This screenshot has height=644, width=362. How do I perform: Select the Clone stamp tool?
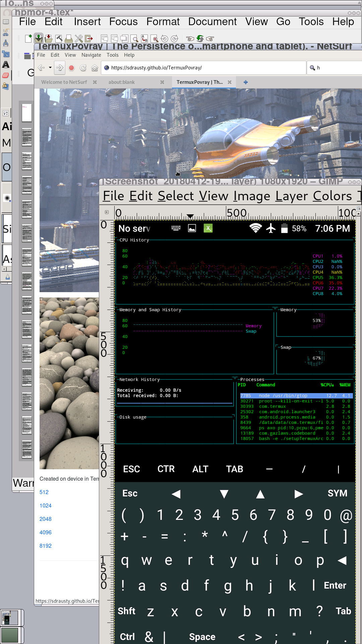point(6,87)
